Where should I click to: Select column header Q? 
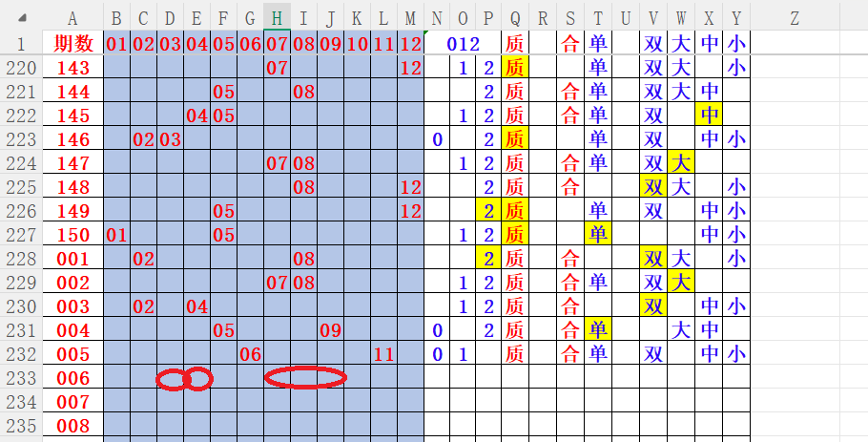click(515, 18)
